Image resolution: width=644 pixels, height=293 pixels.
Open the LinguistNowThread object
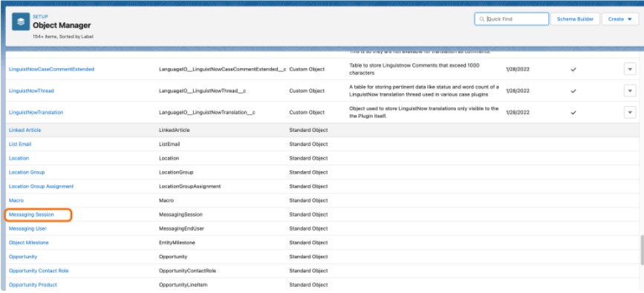click(31, 90)
